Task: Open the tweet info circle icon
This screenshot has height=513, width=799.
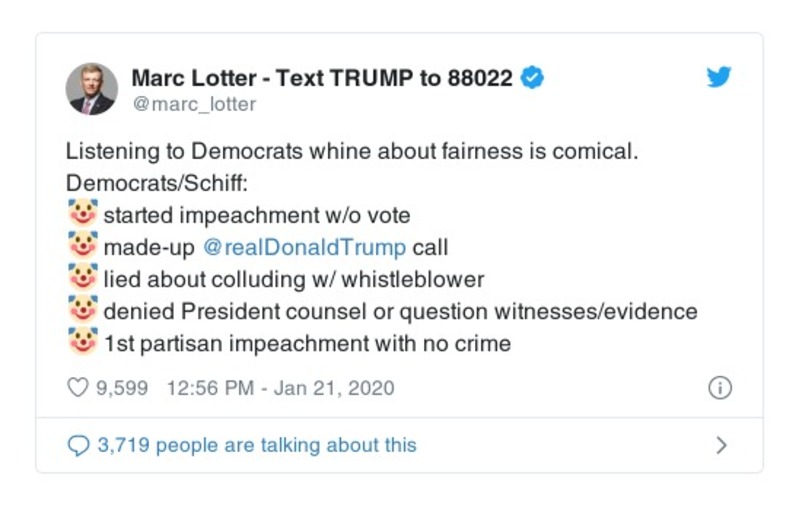Action: point(719,388)
